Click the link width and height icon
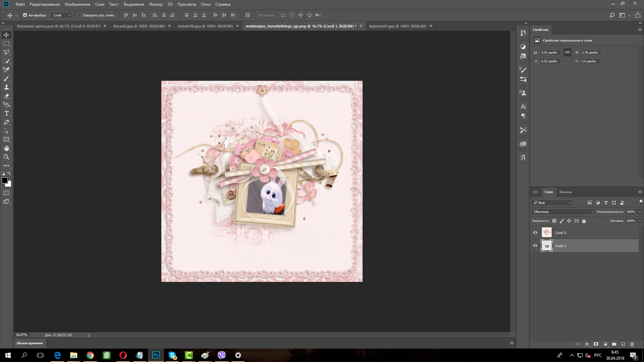The width and height of the screenshot is (644, 362). pos(567,52)
